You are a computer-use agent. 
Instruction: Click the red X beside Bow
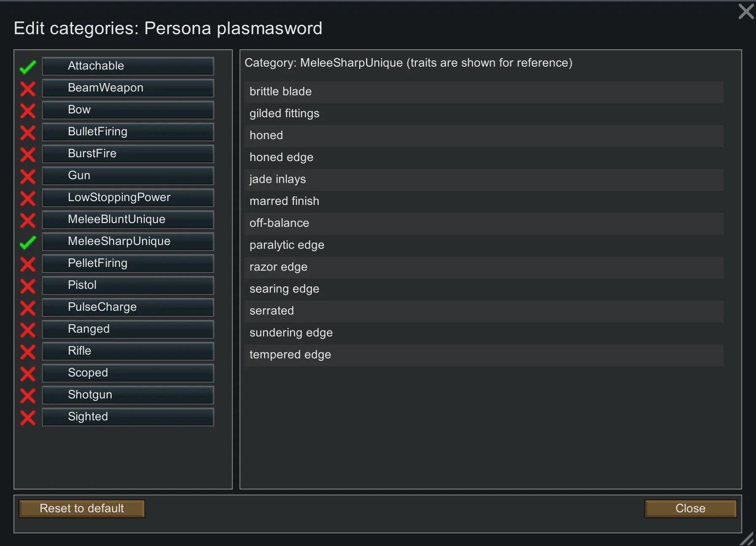(x=28, y=110)
